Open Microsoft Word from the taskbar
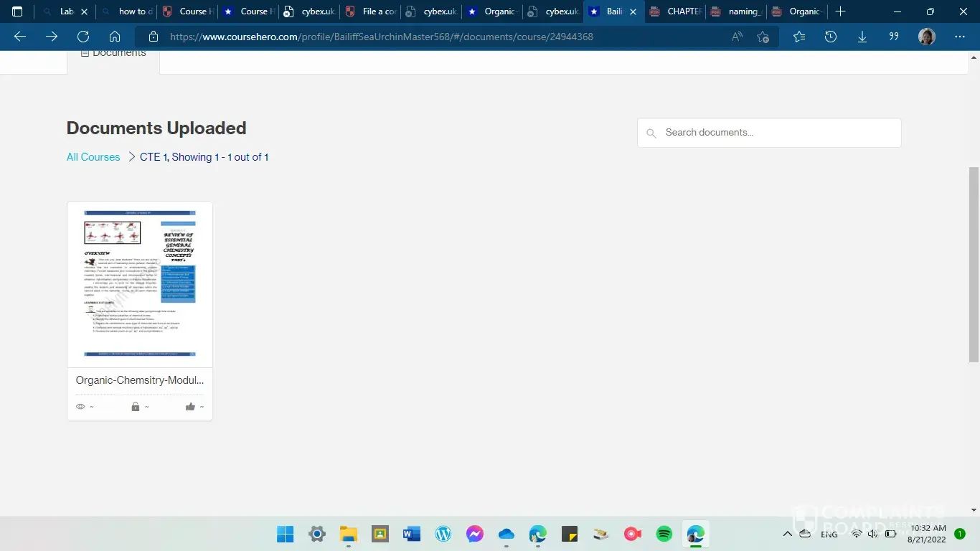This screenshot has width=980, height=551. [412, 534]
